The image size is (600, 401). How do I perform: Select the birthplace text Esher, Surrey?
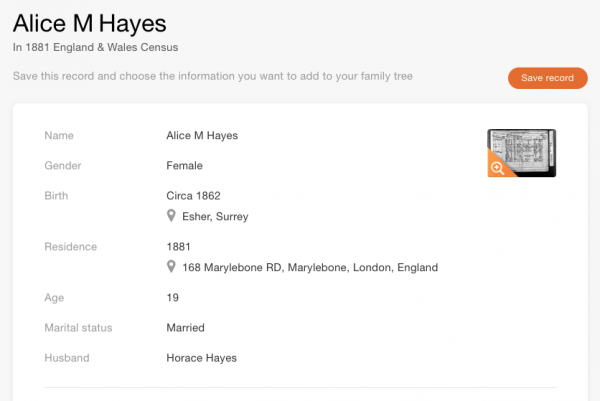215,217
